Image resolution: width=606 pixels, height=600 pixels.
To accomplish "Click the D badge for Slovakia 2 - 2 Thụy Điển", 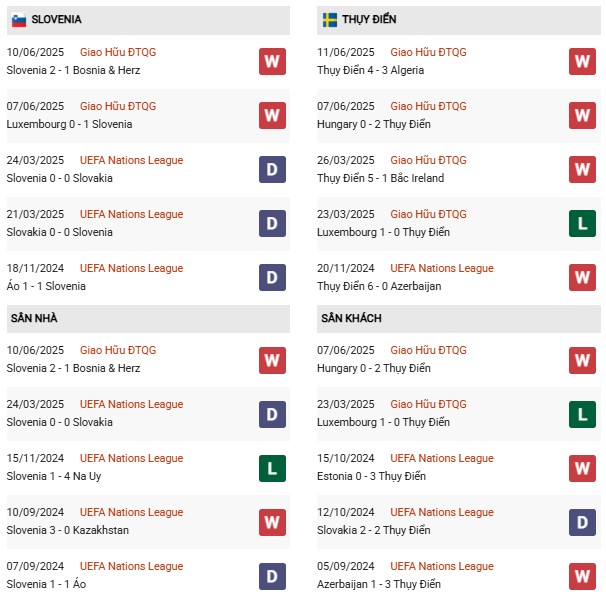I will coord(583,522).
